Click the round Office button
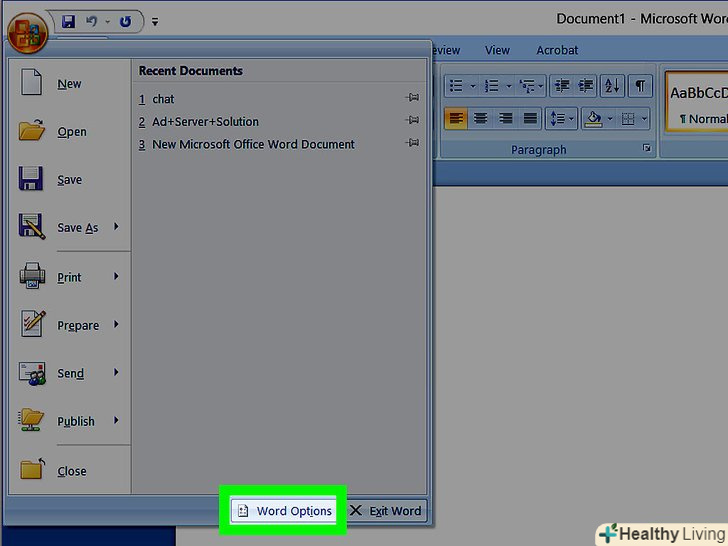The height and width of the screenshot is (546, 728). (x=27, y=32)
